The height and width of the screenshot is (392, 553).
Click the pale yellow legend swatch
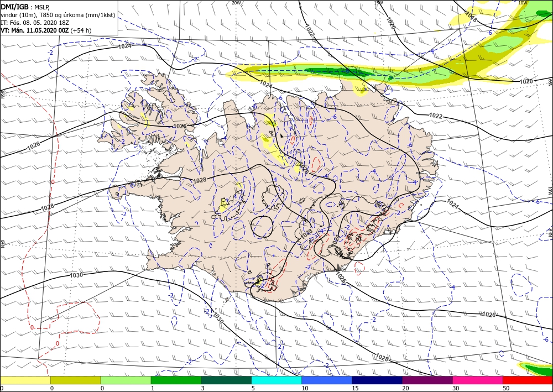[25, 380]
